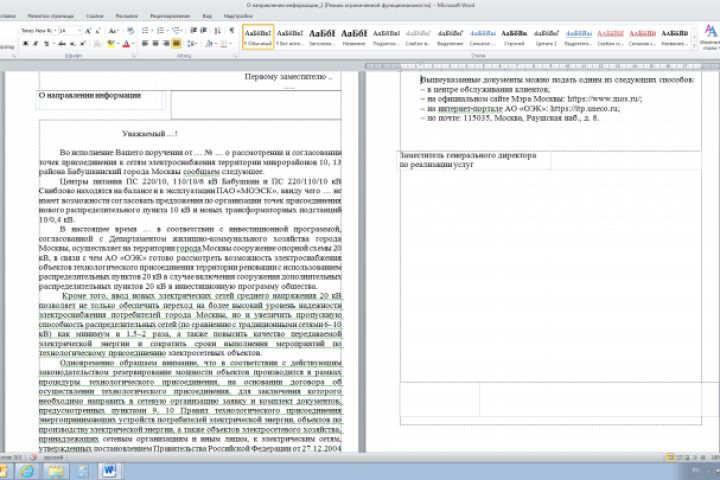This screenshot has height=480, width=720.
Task: Insert numbered list
Action: (160, 31)
